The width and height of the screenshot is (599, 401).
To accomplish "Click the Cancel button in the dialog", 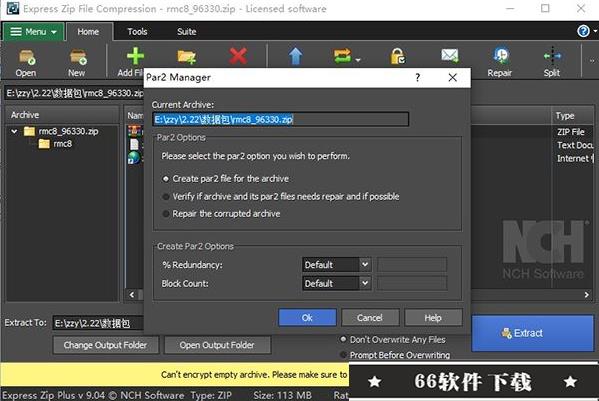I will click(x=370, y=318).
